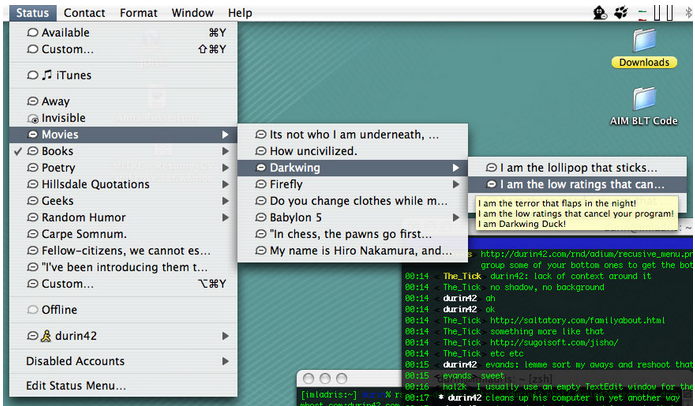The image size is (695, 406).
Task: Select Fellow-citizens, we cannot es... status
Action: (123, 251)
